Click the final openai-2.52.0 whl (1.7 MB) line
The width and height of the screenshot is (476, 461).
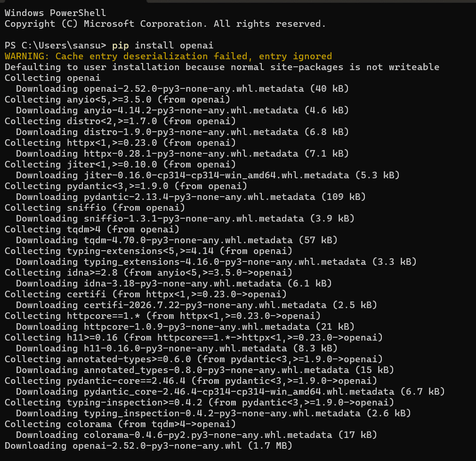148,446
